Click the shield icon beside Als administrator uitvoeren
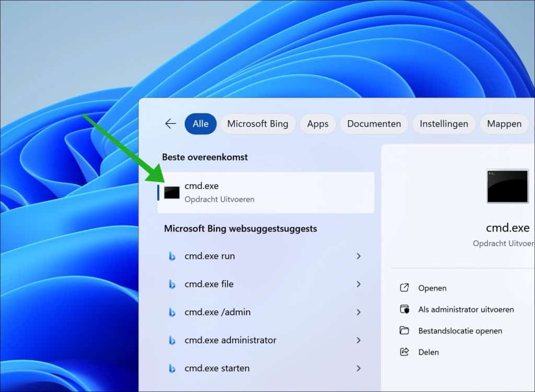The height and width of the screenshot is (392, 535). 404,309
